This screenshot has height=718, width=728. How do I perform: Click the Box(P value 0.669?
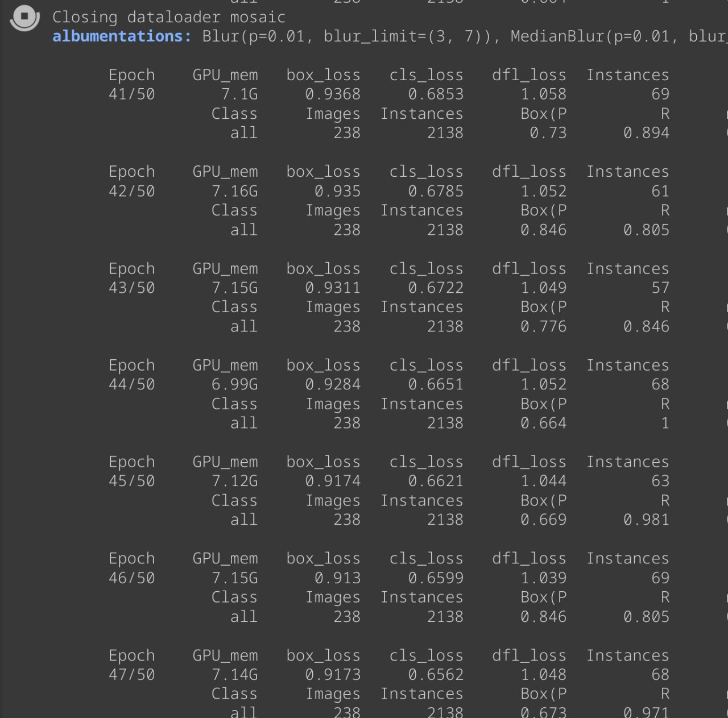[x=544, y=520]
